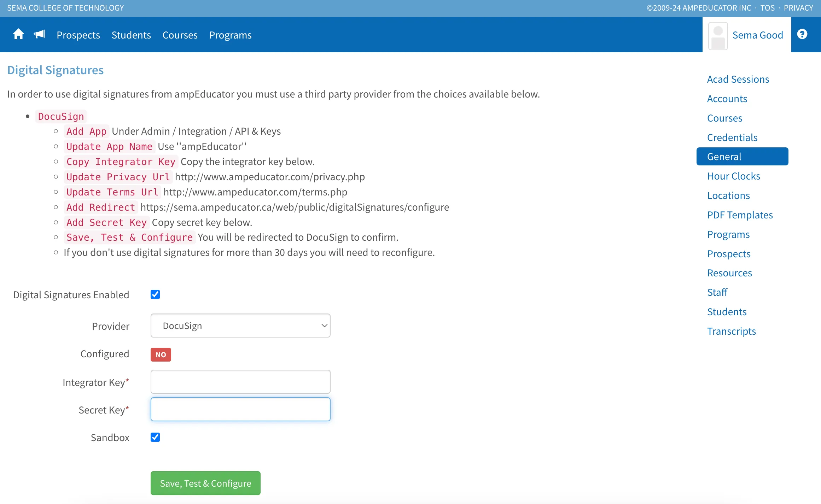Click the SEMA COLLEGE OF TECHNOLOGY title

coord(65,8)
